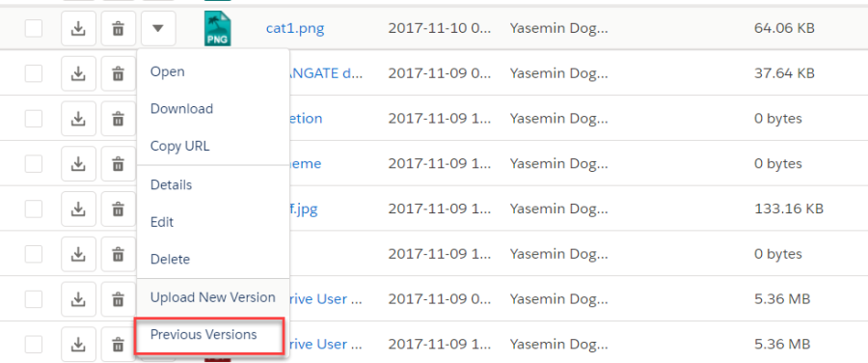The image size is (868, 363).
Task: Select Upload New Version menu entry
Action: [x=212, y=297]
